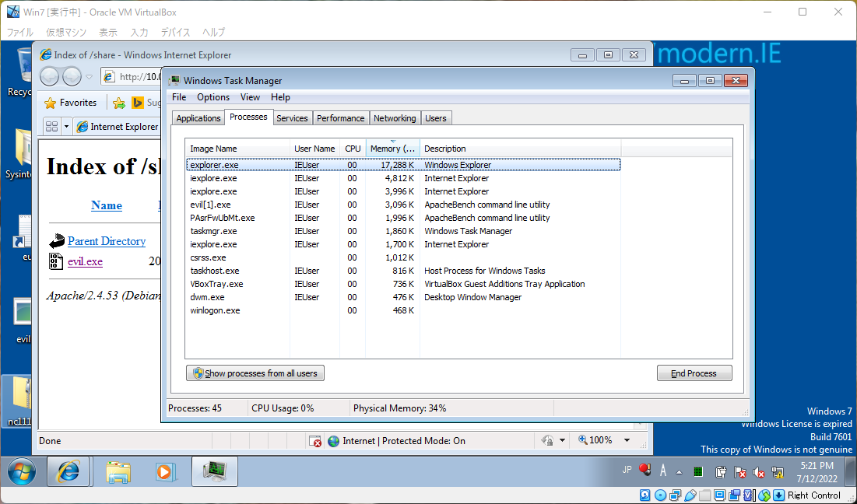Click the muted volume tray icon

click(x=759, y=472)
